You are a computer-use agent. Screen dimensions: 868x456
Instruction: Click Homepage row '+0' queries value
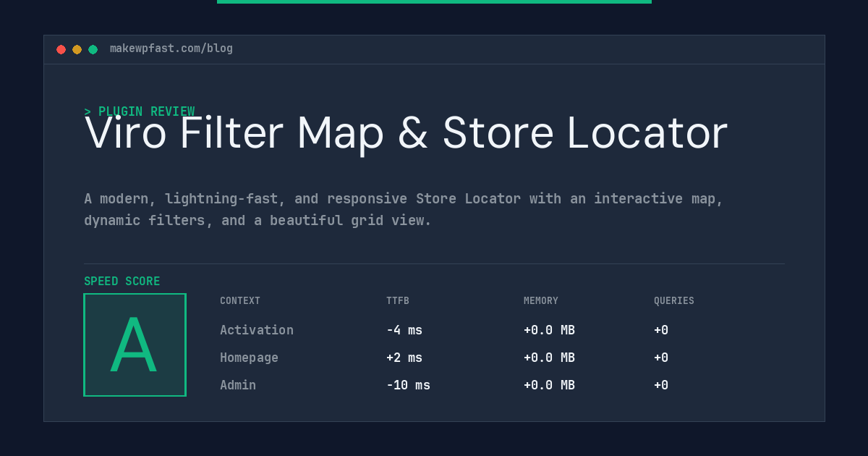point(661,358)
